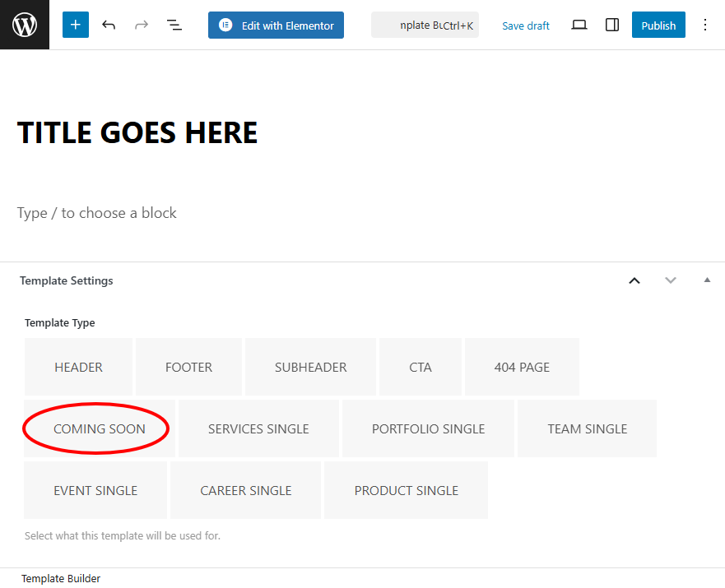Viewport: 725px width, 588px height.
Task: Click the Publish button
Action: (x=658, y=25)
